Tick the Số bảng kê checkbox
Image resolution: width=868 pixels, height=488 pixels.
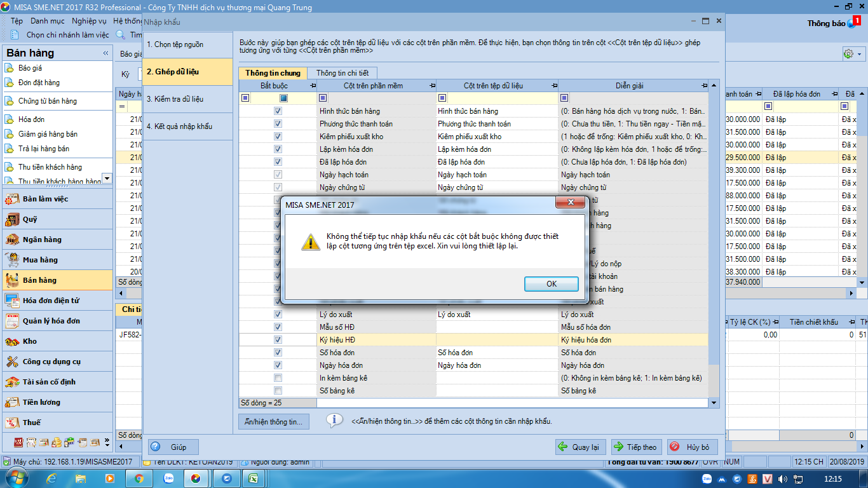tap(278, 391)
